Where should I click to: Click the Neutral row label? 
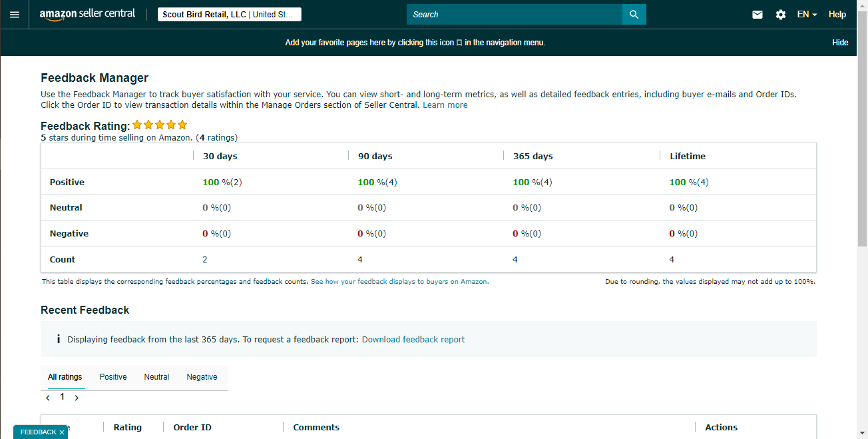(66, 207)
